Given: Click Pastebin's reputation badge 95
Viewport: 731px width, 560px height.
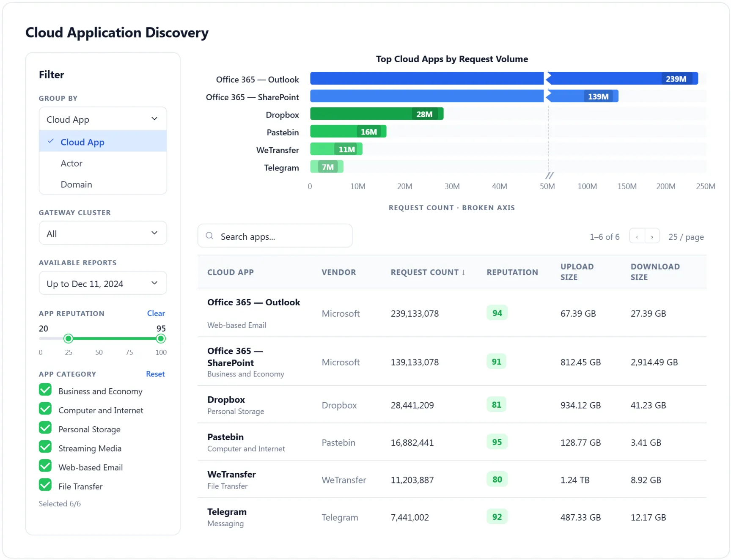Looking at the screenshot, I should (497, 442).
